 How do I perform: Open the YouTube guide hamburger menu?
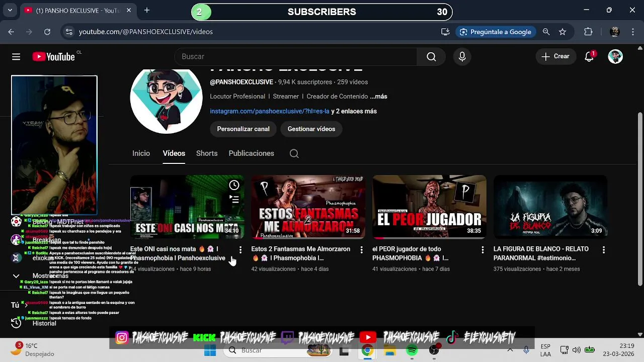16,57
